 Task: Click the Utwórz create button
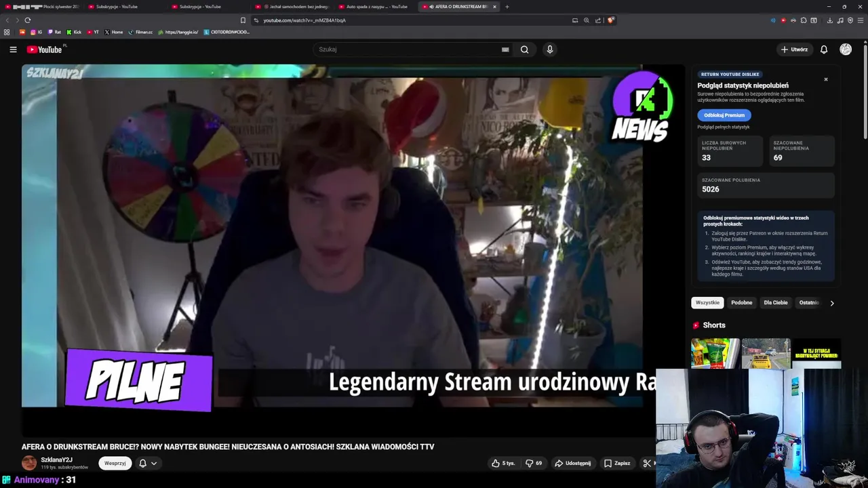click(x=794, y=49)
